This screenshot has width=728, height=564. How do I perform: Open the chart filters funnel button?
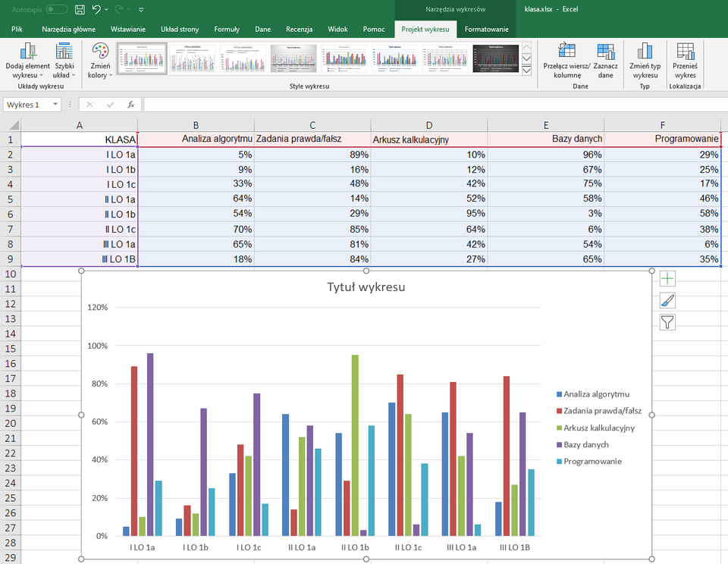tap(667, 323)
